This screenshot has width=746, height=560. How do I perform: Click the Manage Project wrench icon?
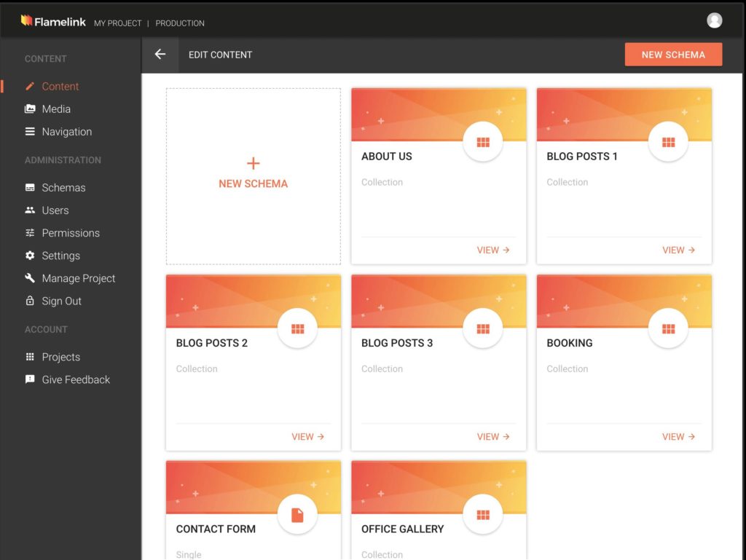[30, 278]
